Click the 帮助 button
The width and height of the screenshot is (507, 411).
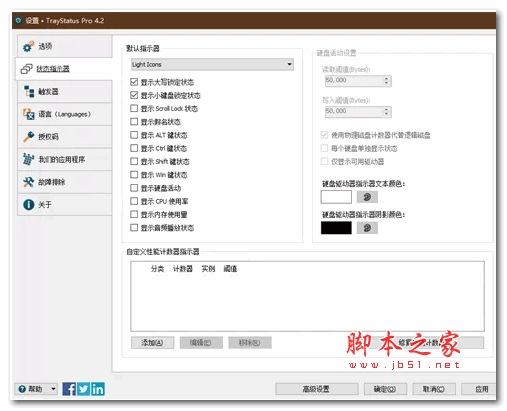pyautogui.click(x=36, y=389)
